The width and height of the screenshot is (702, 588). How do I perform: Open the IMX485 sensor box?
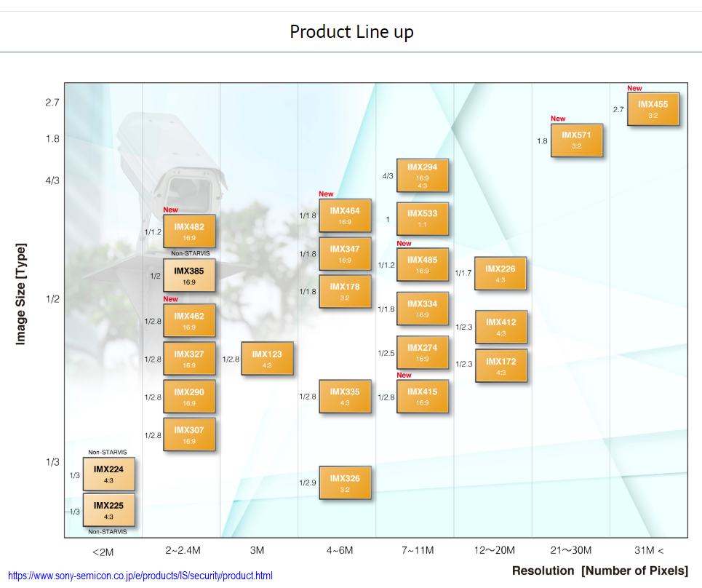click(422, 264)
